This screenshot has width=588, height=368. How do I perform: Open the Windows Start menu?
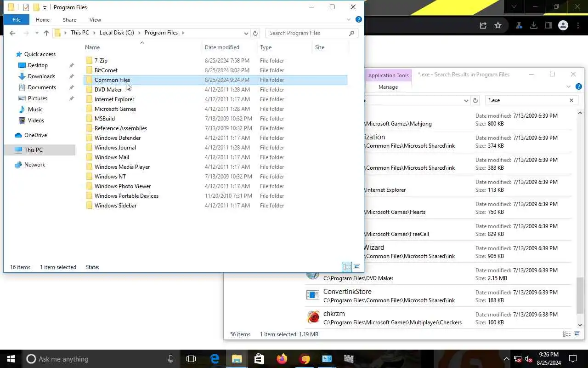[x=11, y=359]
